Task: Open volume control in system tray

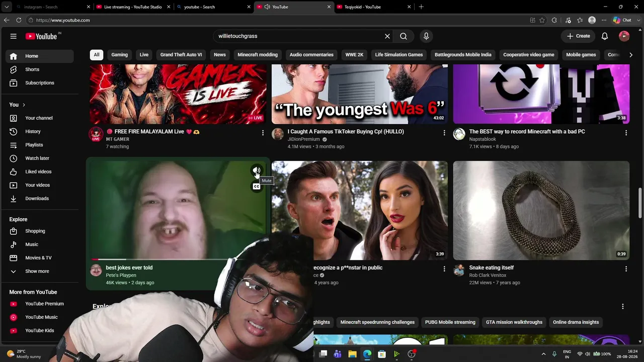Action: (x=588, y=354)
